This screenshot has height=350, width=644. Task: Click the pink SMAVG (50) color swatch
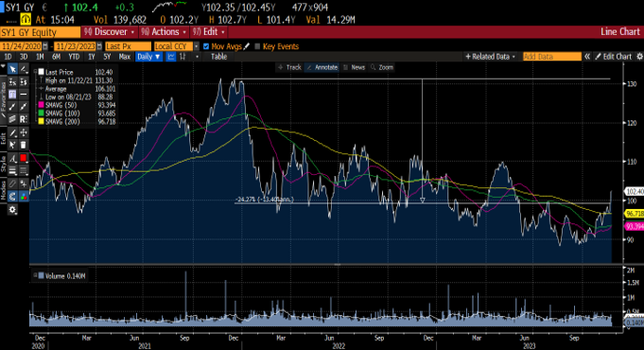coord(41,105)
